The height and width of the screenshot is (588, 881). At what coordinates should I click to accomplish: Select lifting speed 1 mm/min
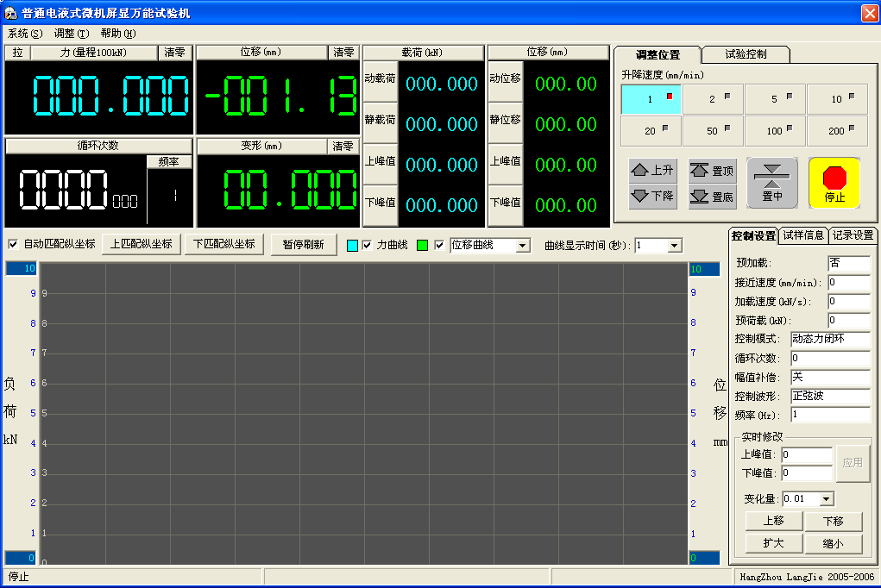(651, 99)
